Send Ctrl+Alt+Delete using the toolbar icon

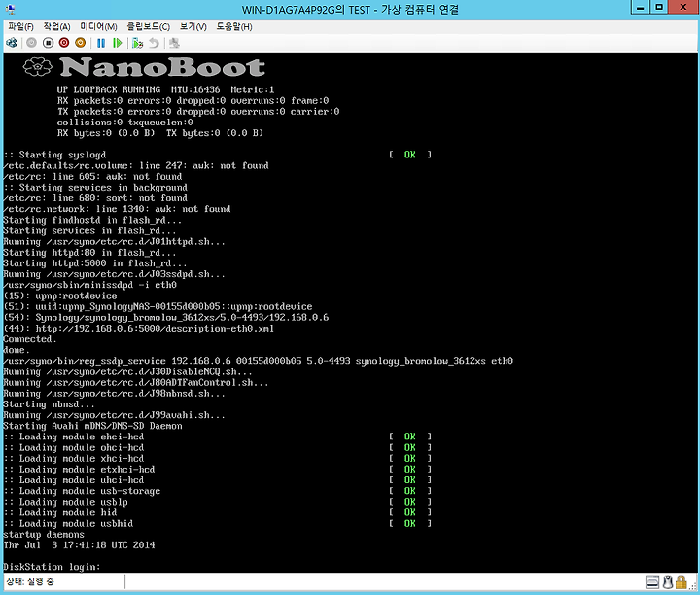click(x=12, y=43)
